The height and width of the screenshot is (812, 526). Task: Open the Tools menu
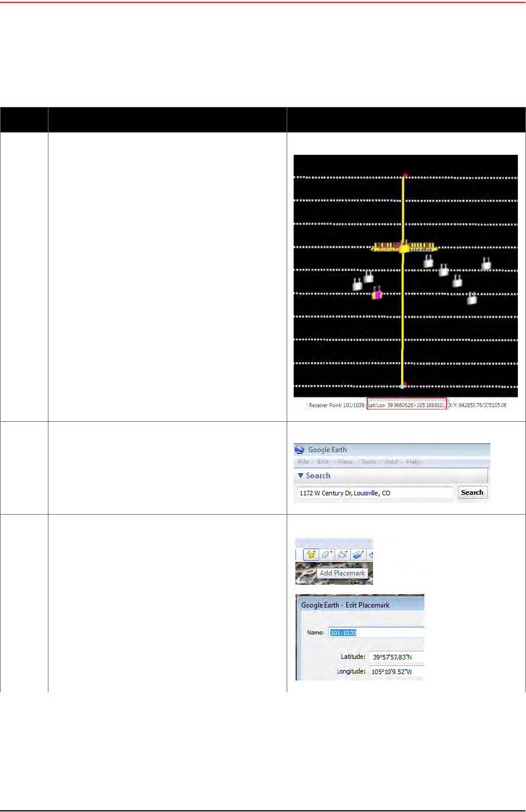tap(368, 461)
